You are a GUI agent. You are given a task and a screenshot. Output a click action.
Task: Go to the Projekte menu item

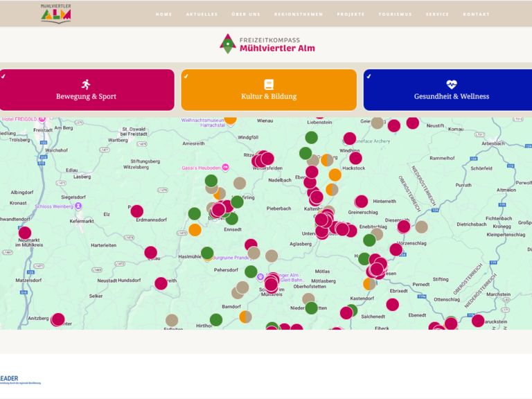[351, 15]
